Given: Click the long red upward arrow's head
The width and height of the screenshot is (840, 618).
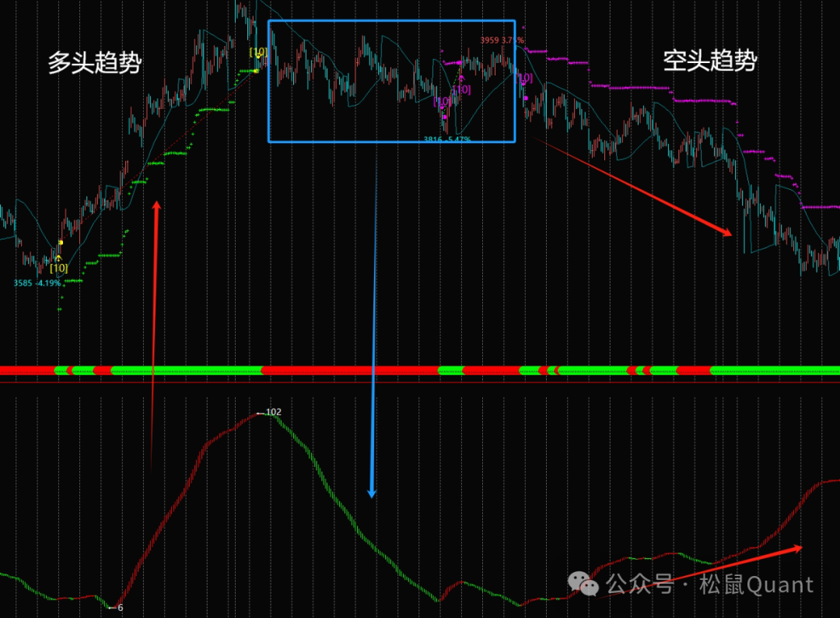Looking at the screenshot, I should 156,205.
